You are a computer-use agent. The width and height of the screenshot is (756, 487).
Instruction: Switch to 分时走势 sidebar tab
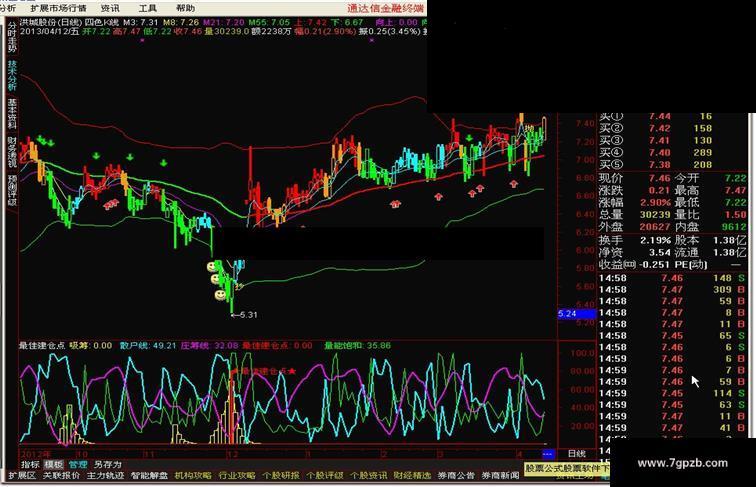click(x=12, y=38)
